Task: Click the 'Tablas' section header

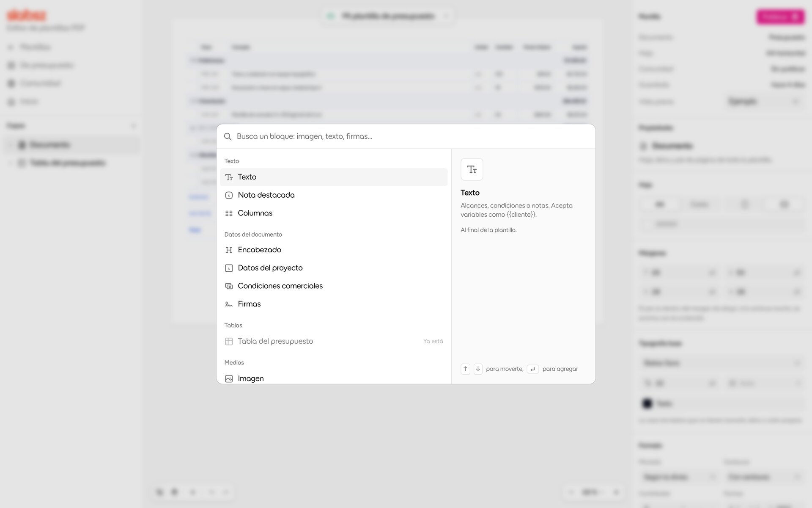Action: tap(233, 325)
